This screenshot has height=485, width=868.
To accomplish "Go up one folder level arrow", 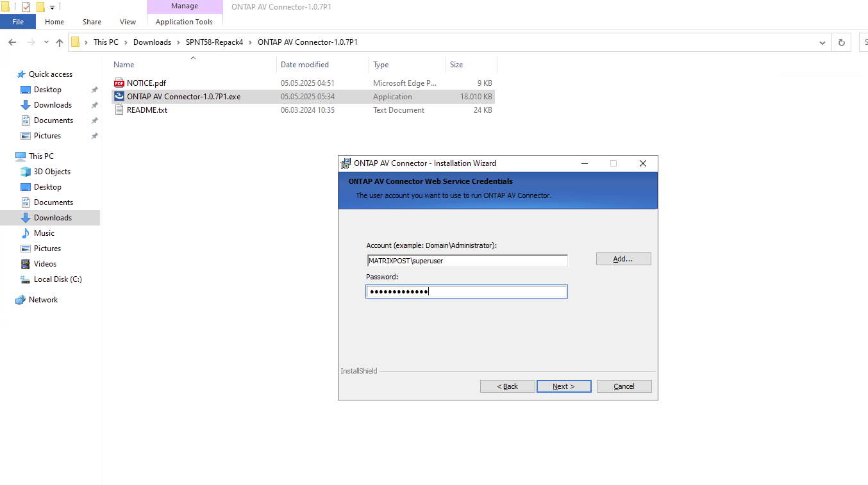I will [60, 42].
